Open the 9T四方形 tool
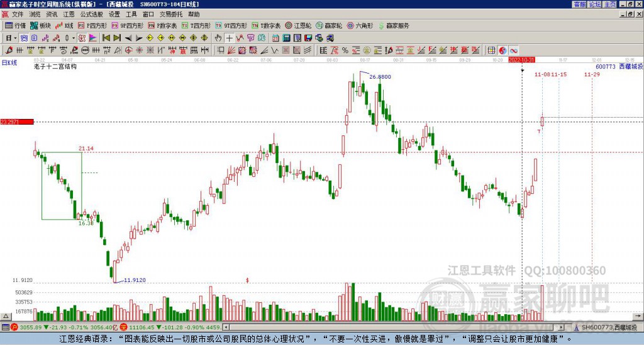 (231, 25)
